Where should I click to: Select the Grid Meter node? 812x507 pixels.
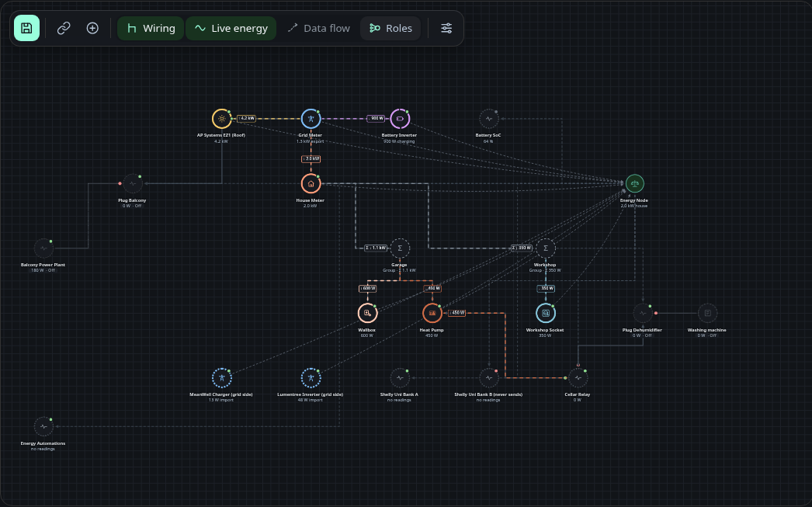(311, 119)
